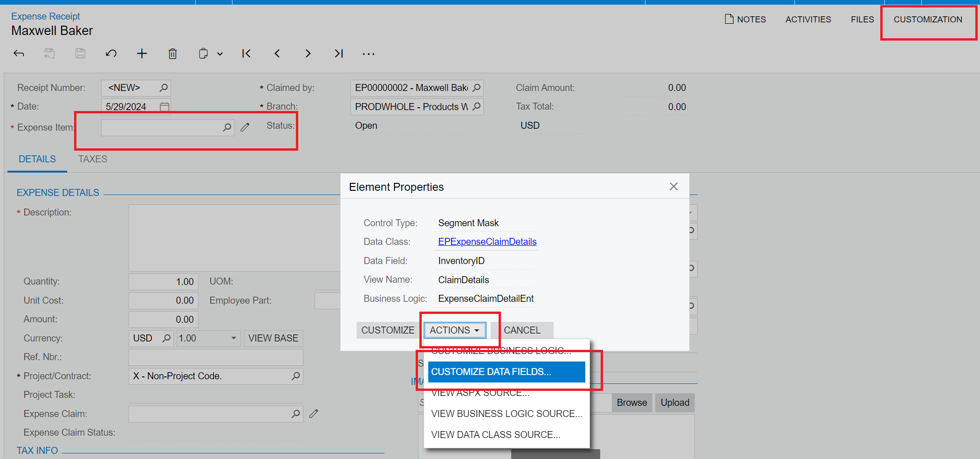980x459 pixels.
Task: Click the back arrow toolbar icon
Action: tap(19, 54)
